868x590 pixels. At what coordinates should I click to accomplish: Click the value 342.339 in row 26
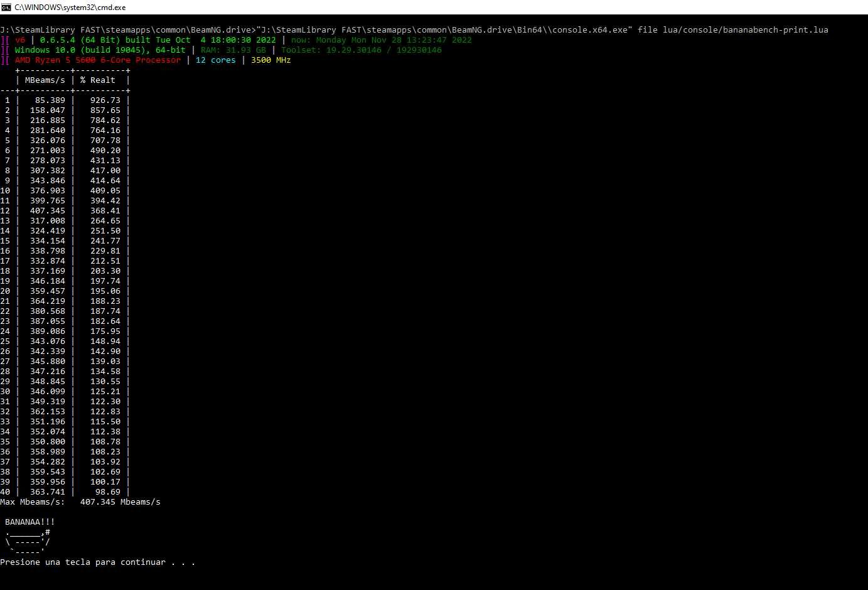click(48, 351)
